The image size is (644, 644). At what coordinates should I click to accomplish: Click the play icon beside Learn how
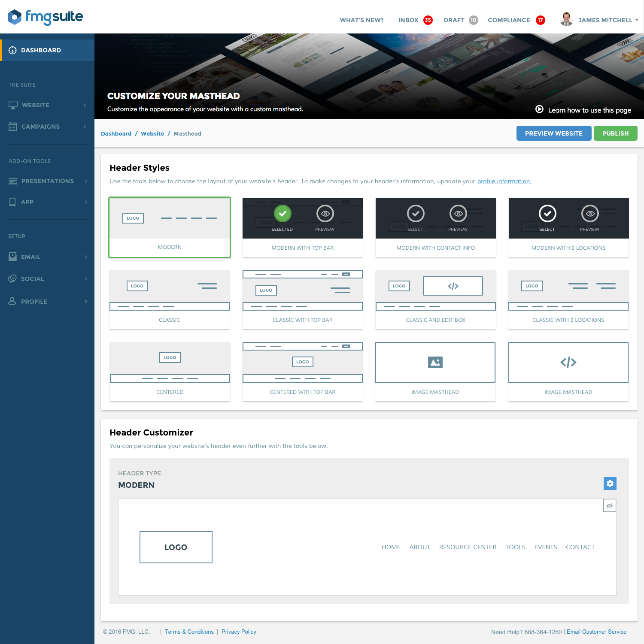click(539, 109)
